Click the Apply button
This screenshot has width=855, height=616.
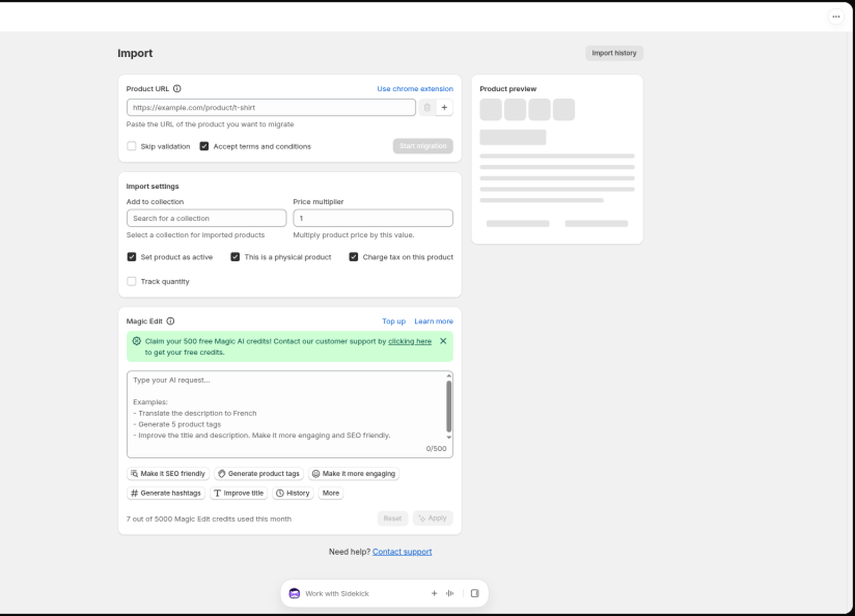pyautogui.click(x=433, y=518)
